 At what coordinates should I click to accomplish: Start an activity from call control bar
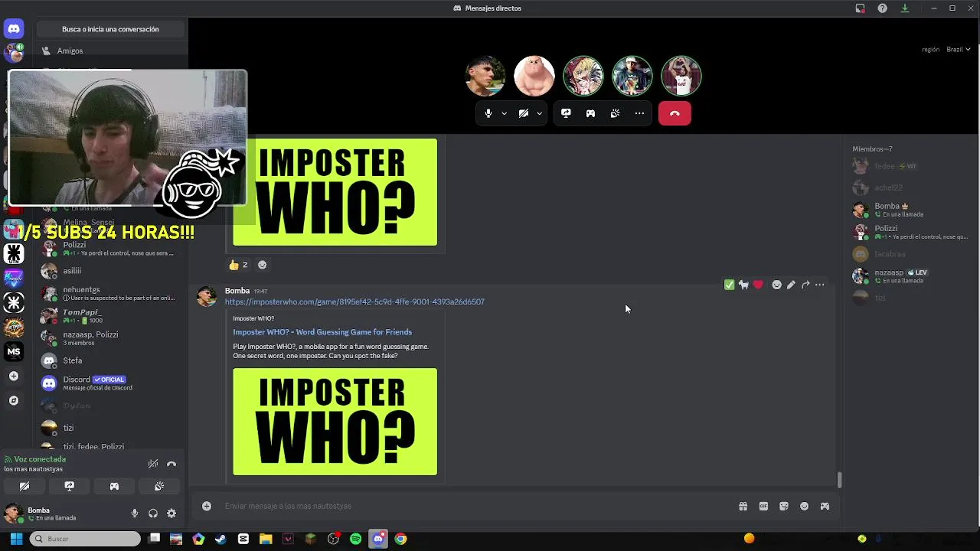point(590,113)
